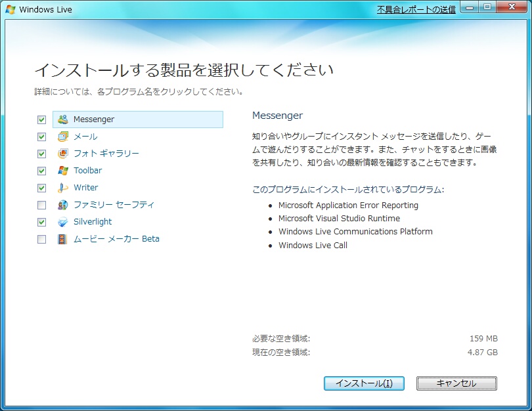The height and width of the screenshot is (411, 532).
Task: Uncheck the Messenger checkbox
Action: pyautogui.click(x=41, y=119)
